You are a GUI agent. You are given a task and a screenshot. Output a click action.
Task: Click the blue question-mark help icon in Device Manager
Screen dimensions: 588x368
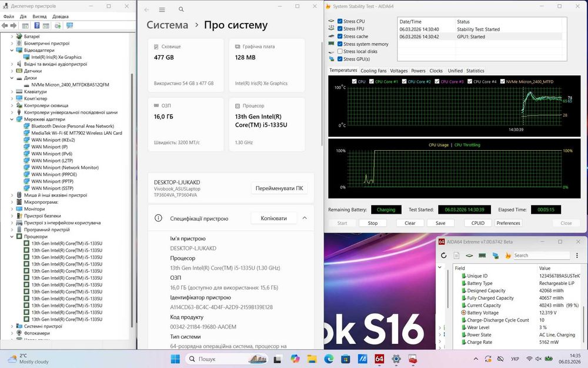(36, 25)
